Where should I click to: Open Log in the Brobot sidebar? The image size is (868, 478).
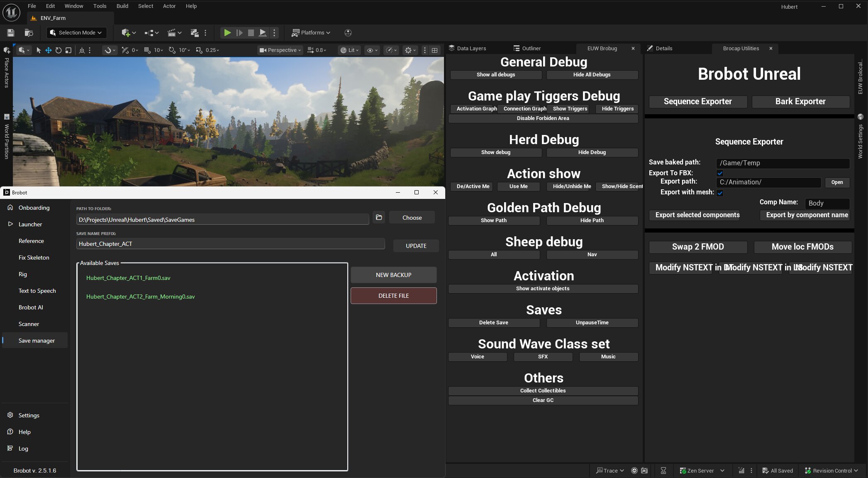coord(34,449)
